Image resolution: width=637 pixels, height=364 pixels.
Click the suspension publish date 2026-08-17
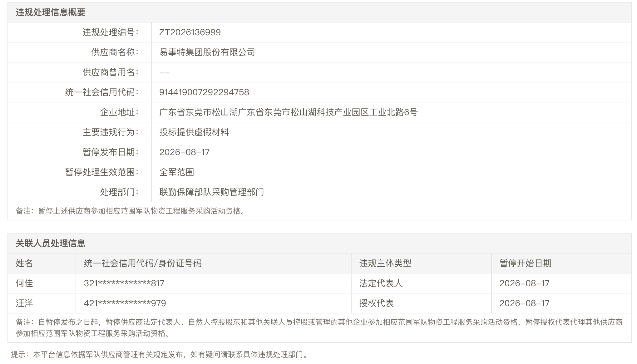click(184, 152)
